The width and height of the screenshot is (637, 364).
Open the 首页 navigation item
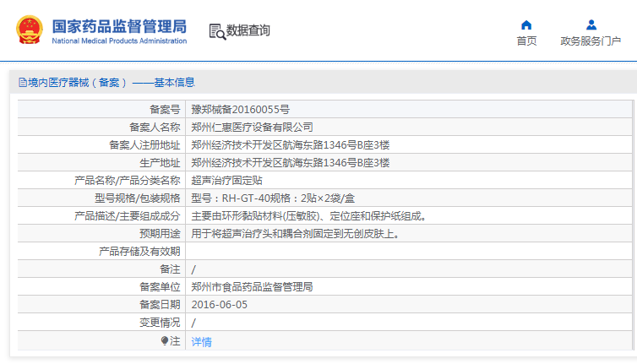tap(526, 41)
